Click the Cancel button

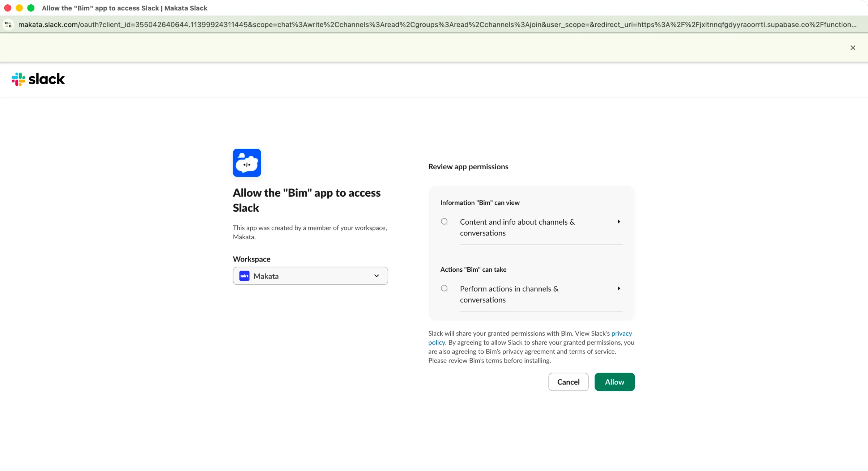[x=568, y=382]
